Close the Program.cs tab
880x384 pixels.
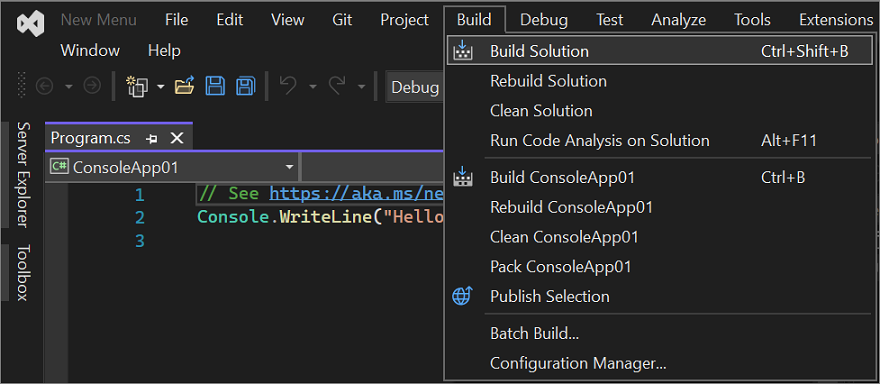pos(177,138)
